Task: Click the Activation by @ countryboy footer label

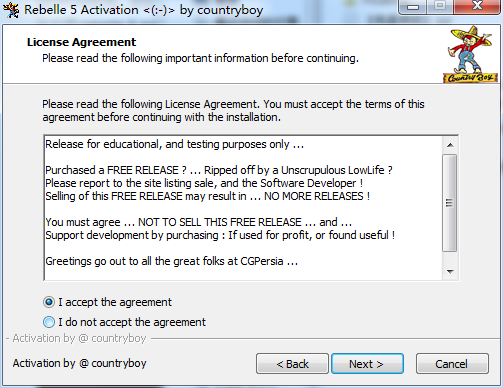Action: pyautogui.click(x=79, y=363)
